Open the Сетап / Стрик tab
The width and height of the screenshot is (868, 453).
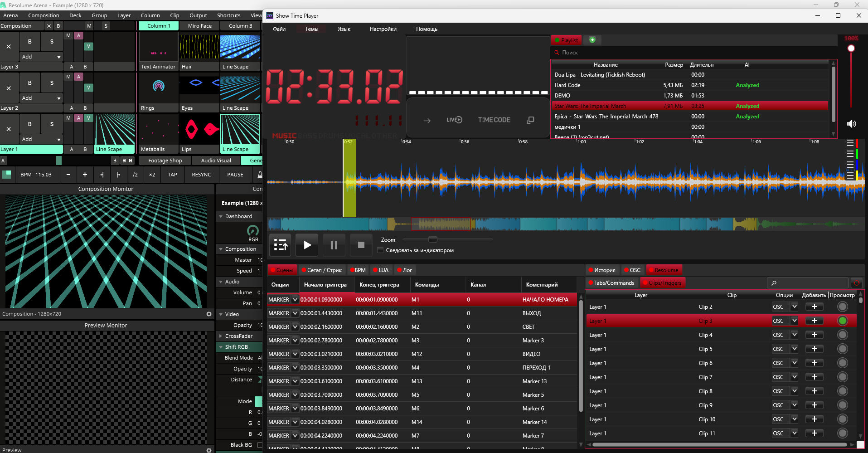[x=321, y=270]
